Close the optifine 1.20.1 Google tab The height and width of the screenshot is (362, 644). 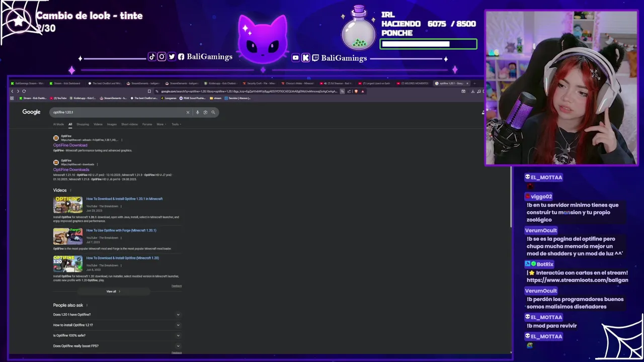[467, 83]
